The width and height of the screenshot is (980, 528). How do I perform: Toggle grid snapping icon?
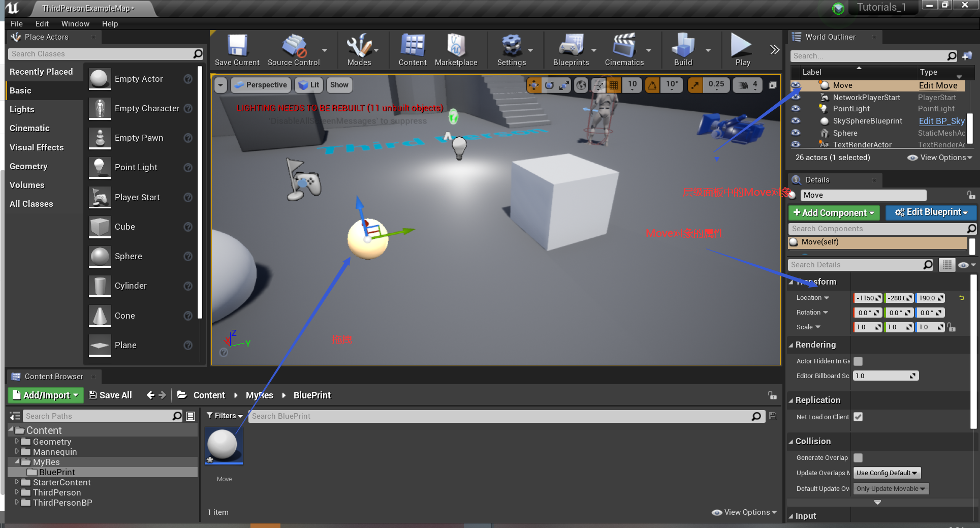tap(614, 85)
